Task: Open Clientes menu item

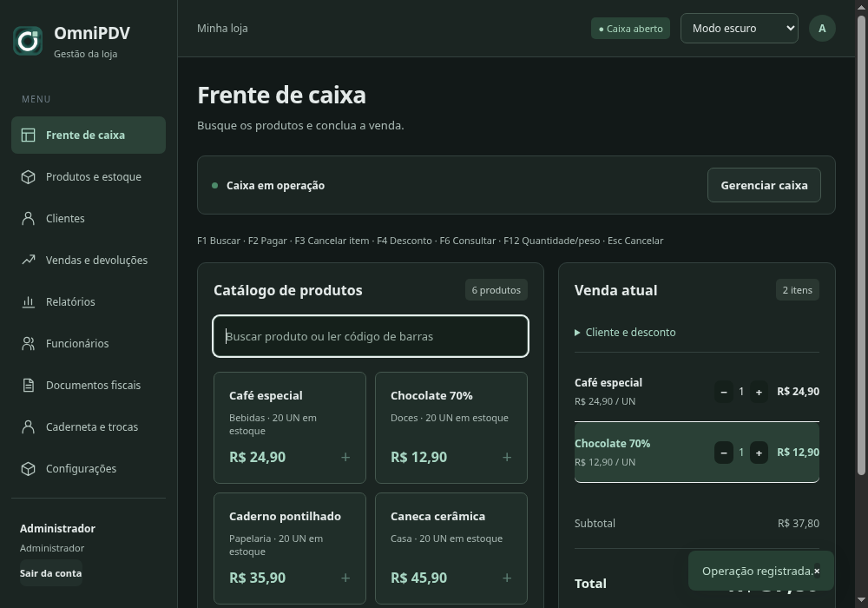Action: pyautogui.click(x=89, y=218)
